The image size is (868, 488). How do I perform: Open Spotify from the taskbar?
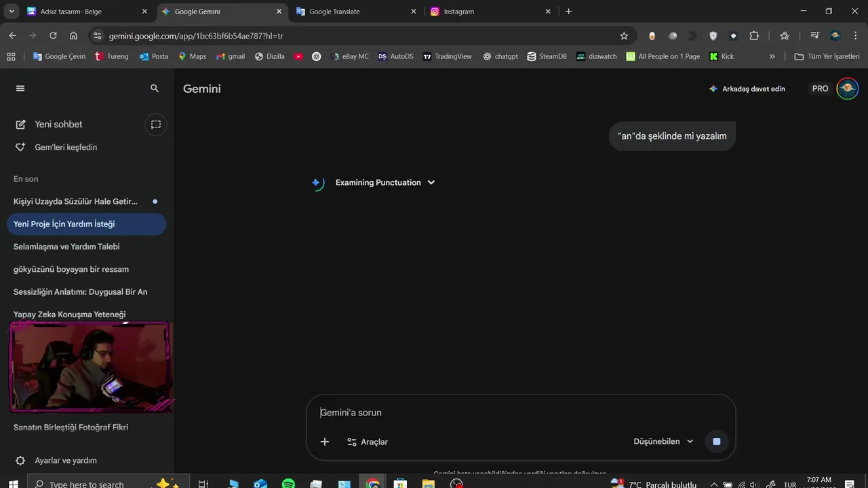click(x=288, y=484)
